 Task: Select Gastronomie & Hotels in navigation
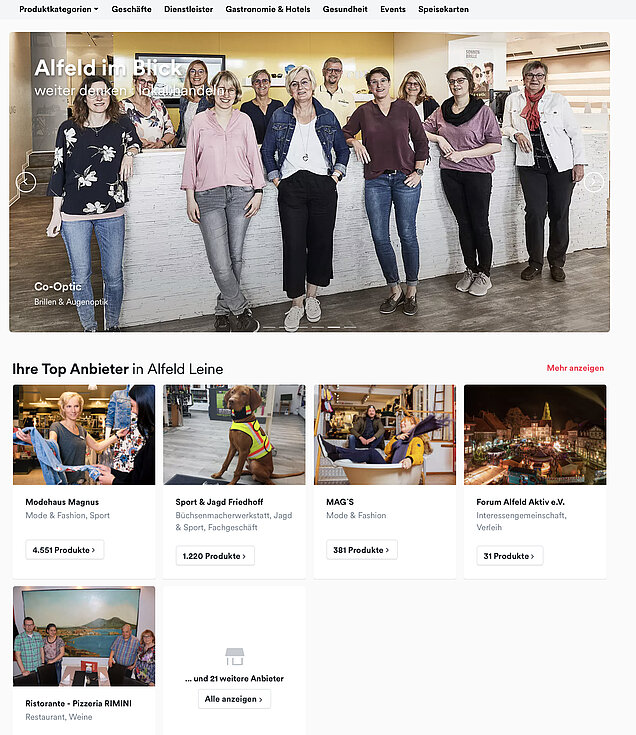point(268,9)
